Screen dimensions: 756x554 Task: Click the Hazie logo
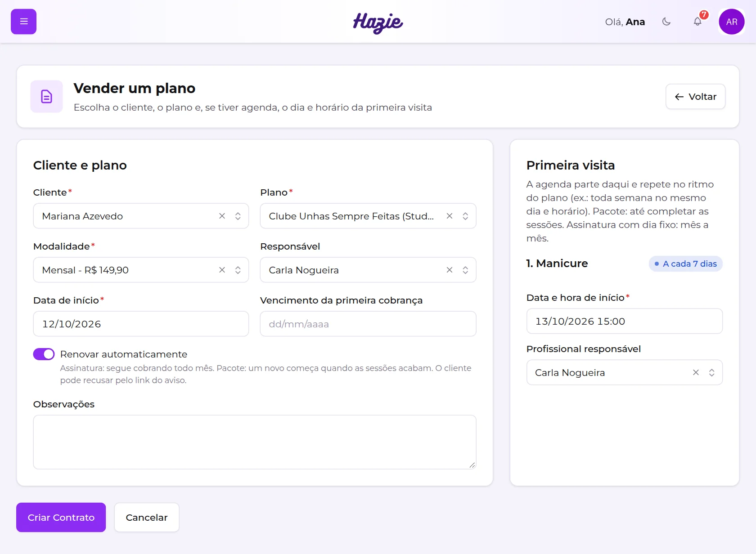pyautogui.click(x=378, y=22)
